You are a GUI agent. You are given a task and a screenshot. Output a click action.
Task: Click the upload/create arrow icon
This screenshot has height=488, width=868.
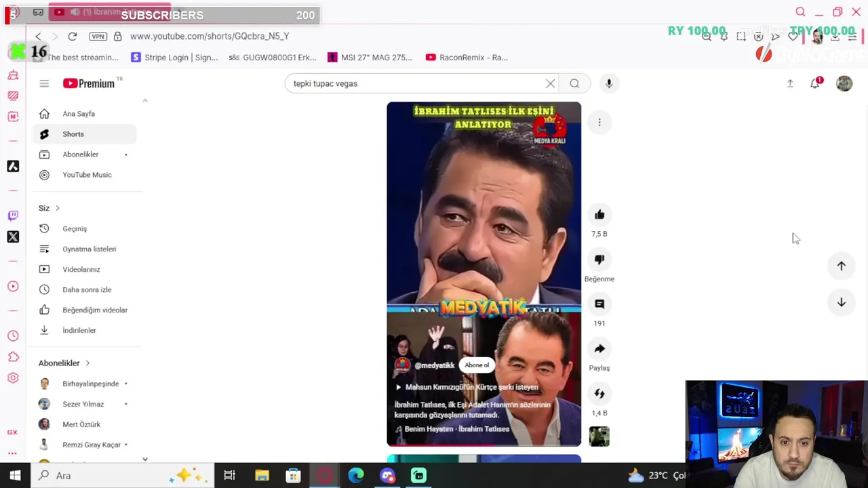tap(790, 83)
